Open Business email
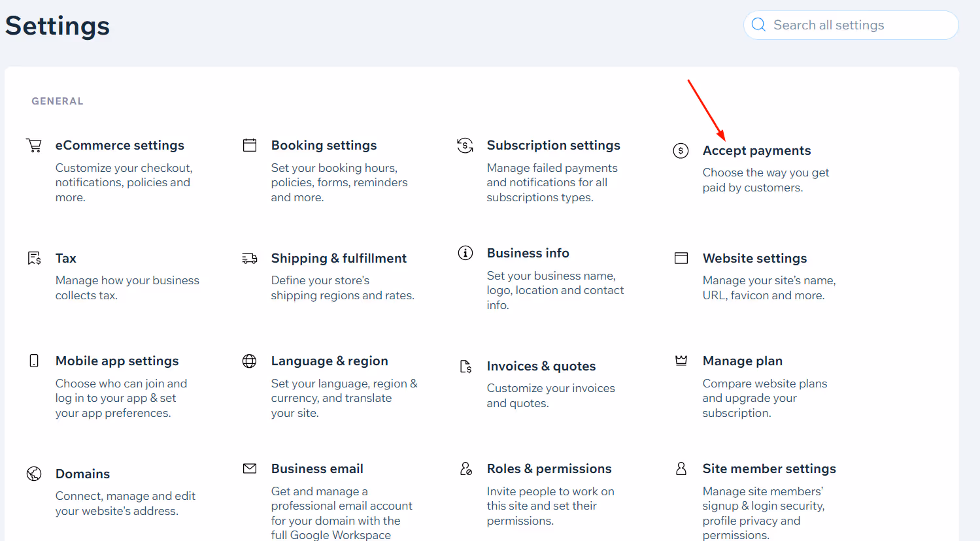This screenshot has width=980, height=541. pyautogui.click(x=317, y=468)
